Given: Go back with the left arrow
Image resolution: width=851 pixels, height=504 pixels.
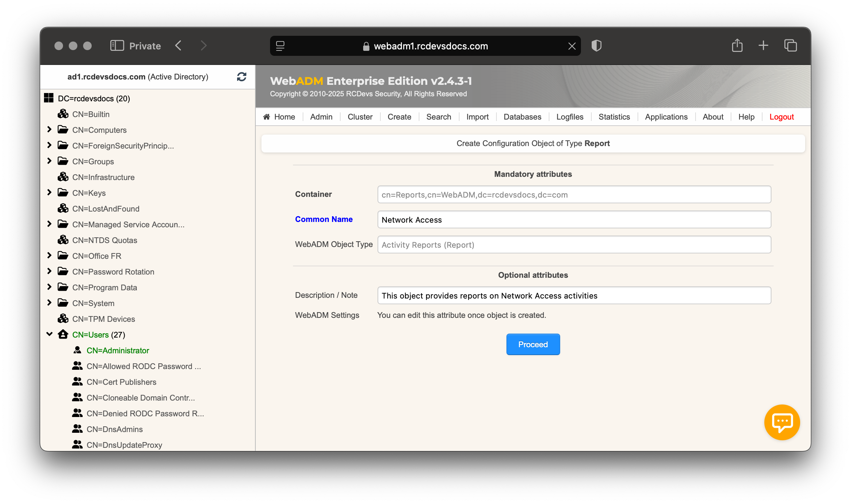Looking at the screenshot, I should 178,45.
